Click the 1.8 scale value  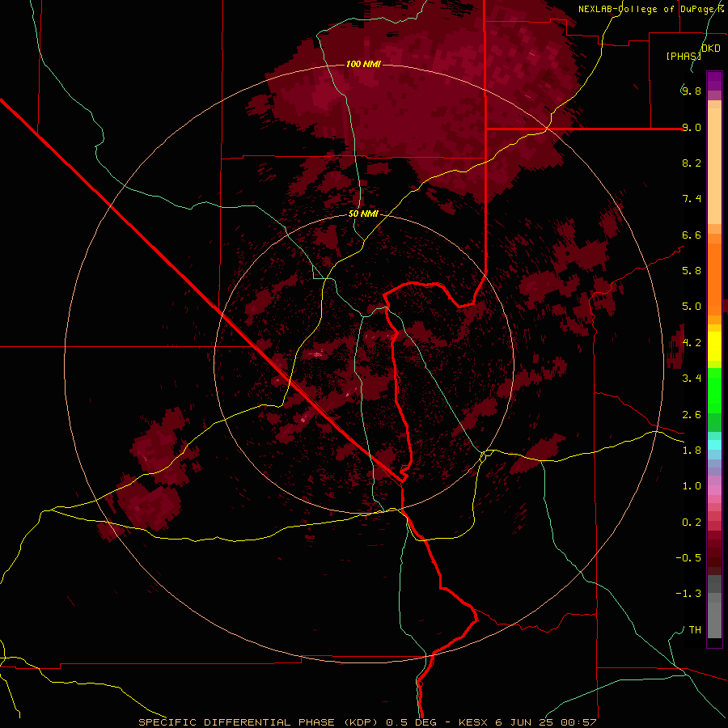(692, 451)
